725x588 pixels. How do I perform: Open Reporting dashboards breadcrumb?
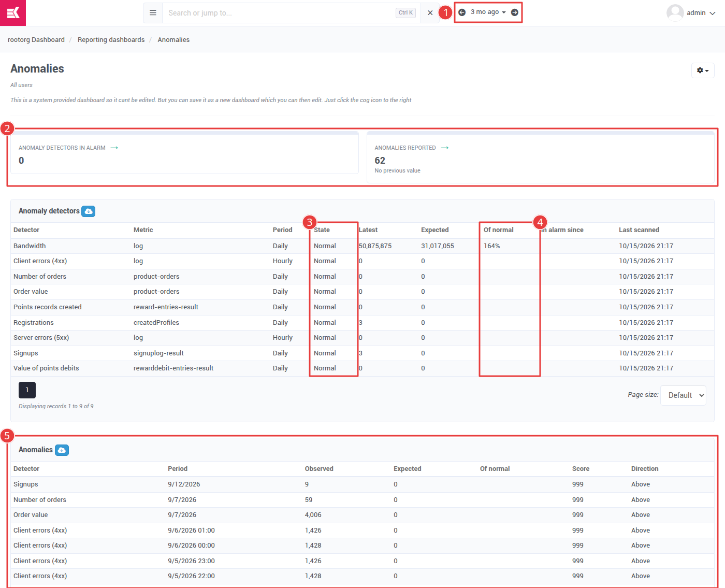(111, 40)
